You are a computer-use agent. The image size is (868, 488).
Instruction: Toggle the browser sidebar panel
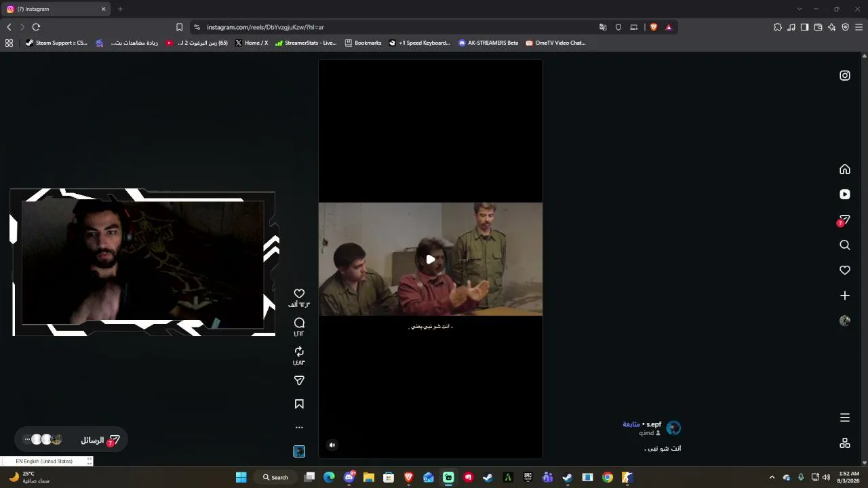[x=804, y=27]
